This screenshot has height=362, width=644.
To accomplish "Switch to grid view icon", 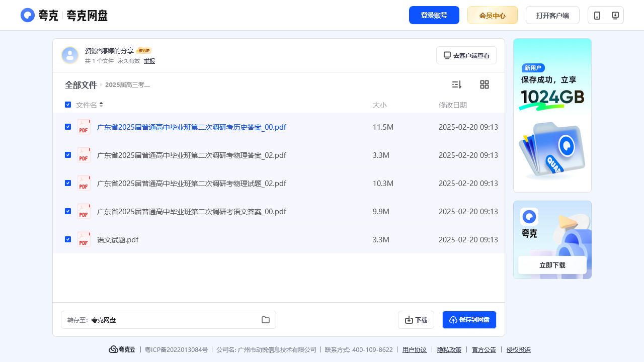I will pos(485,84).
